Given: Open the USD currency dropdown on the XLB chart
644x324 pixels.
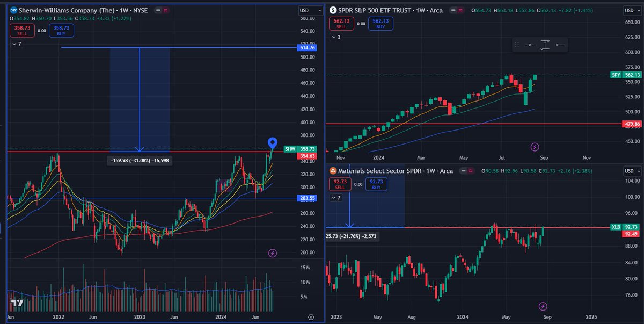Looking at the screenshot, I should coord(632,171).
